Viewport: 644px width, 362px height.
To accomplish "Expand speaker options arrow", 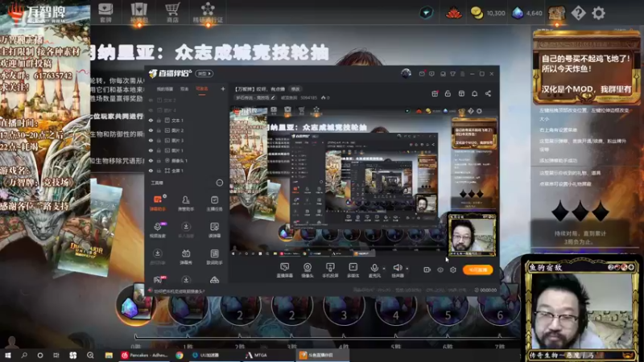I will tap(407, 269).
